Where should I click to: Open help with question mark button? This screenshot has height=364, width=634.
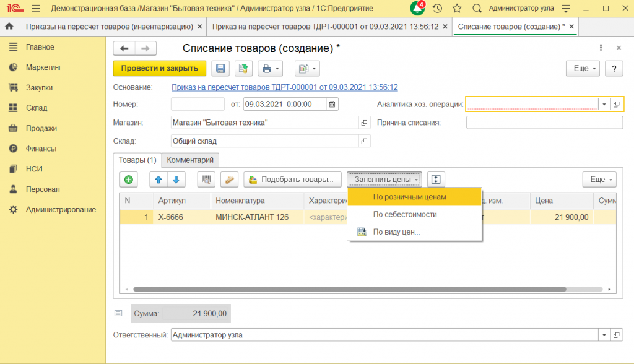pyautogui.click(x=614, y=68)
